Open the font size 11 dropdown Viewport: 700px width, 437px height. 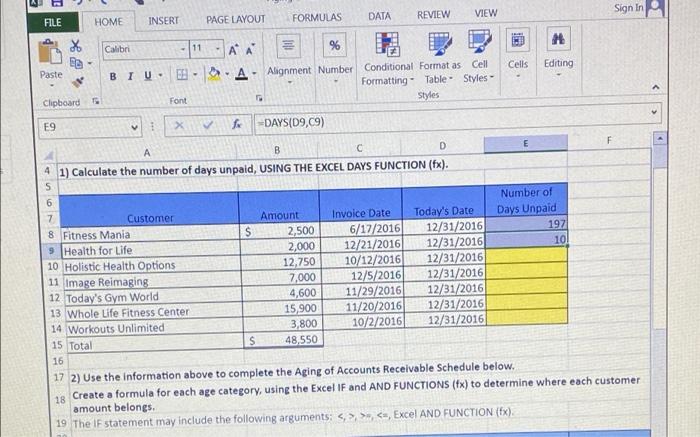(x=218, y=48)
